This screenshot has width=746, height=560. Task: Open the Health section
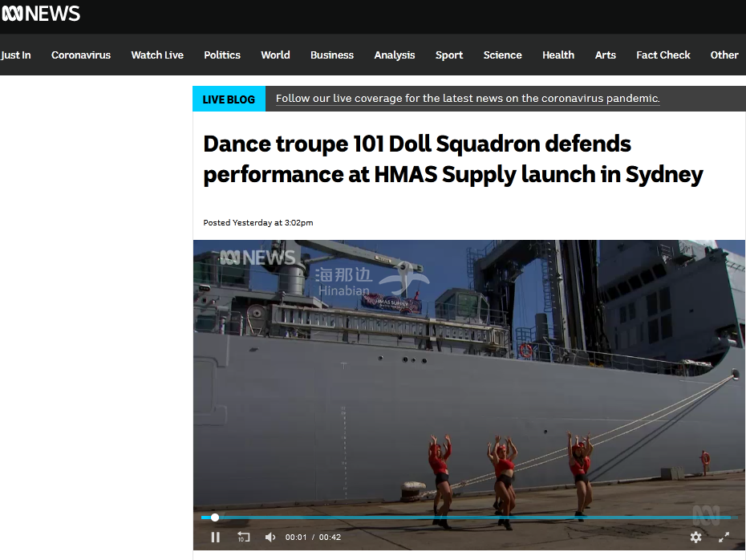(558, 55)
